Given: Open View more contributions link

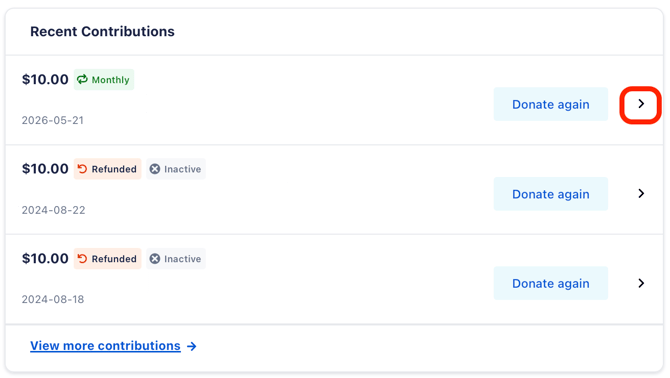Looking at the screenshot, I should tap(105, 346).
